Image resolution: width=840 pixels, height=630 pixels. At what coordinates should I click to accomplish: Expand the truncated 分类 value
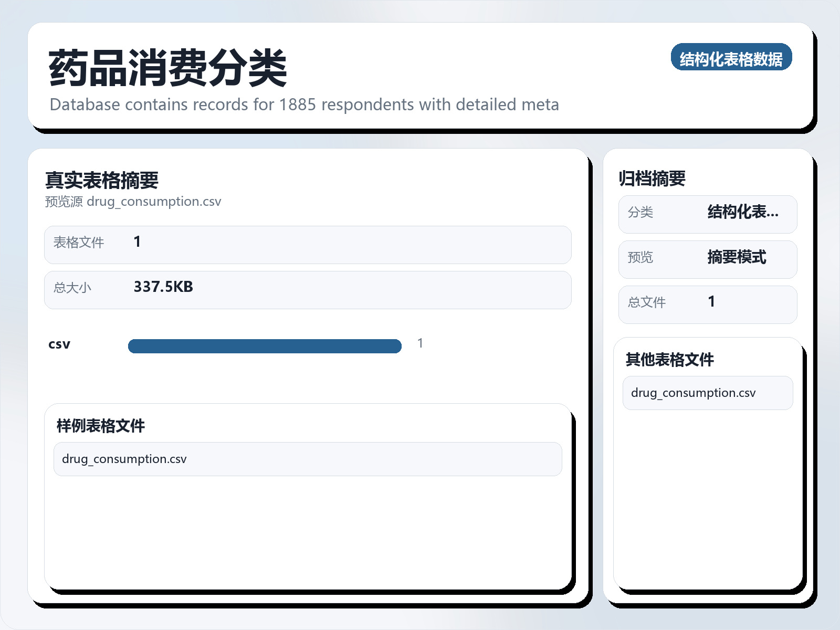point(743,213)
